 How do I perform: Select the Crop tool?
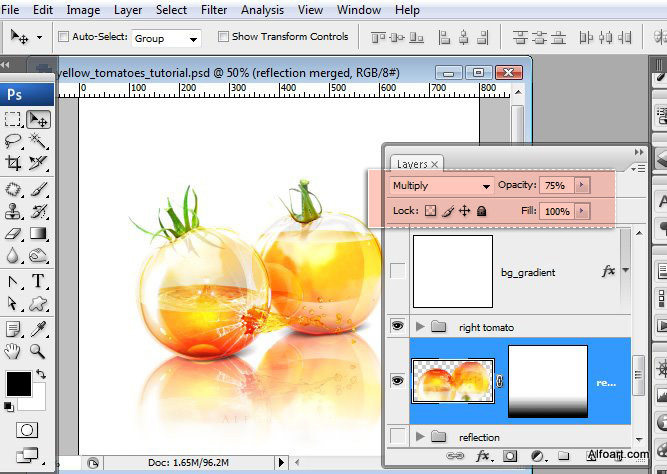pos(14,163)
